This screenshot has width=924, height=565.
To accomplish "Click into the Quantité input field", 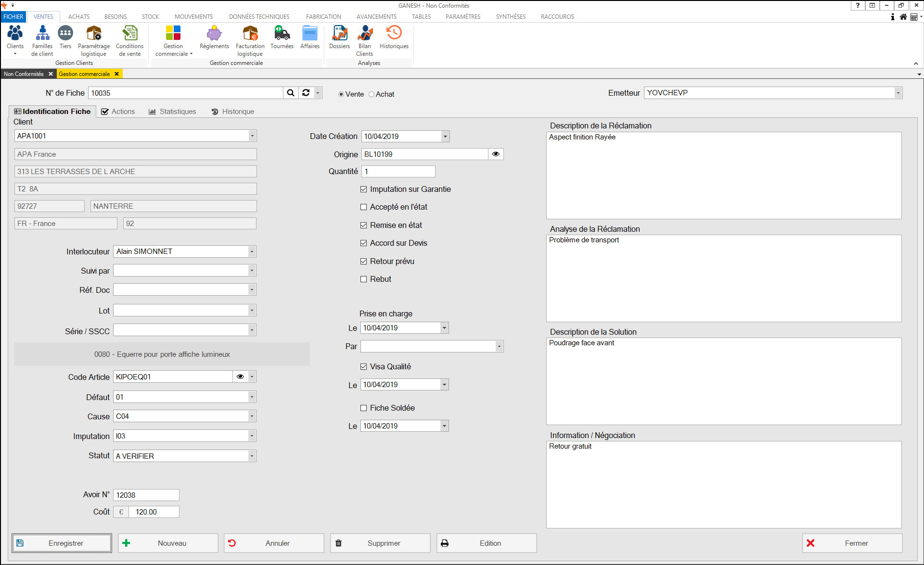I will (x=398, y=172).
